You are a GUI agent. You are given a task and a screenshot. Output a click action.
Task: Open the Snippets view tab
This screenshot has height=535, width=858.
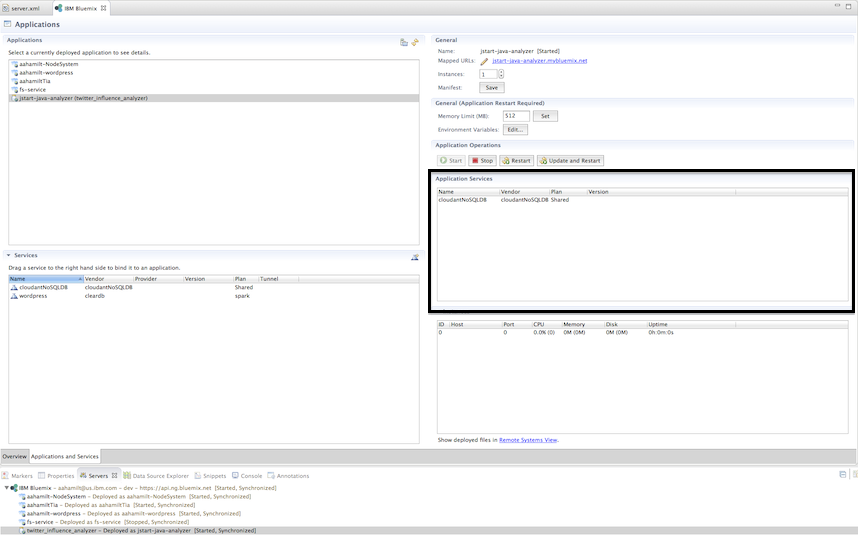(x=210, y=475)
